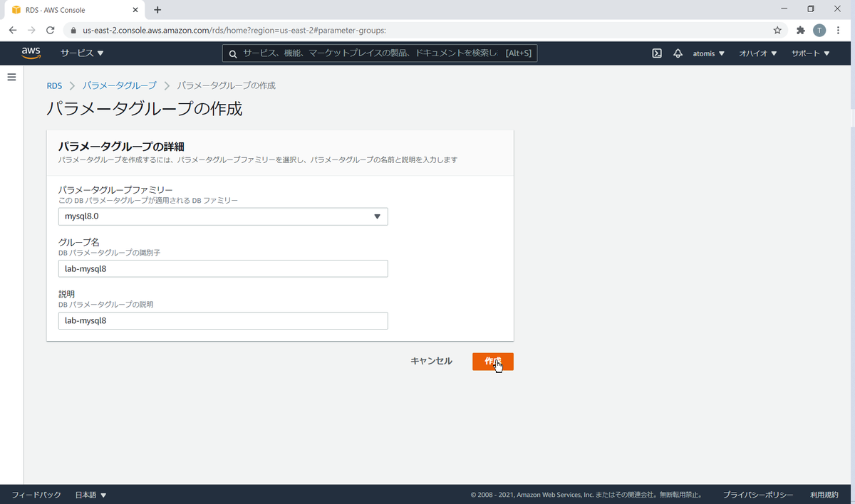Click the グループ名 input field
The height and width of the screenshot is (504, 855).
coord(223,268)
